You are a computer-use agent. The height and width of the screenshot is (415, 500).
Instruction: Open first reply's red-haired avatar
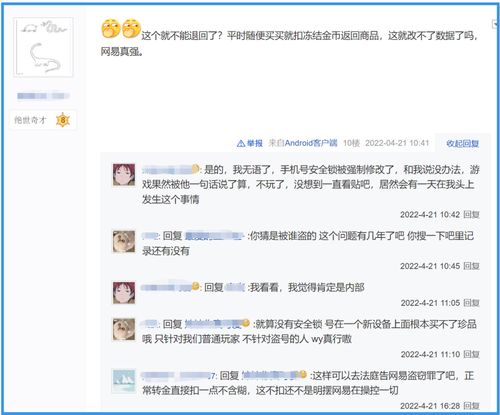click(124, 175)
